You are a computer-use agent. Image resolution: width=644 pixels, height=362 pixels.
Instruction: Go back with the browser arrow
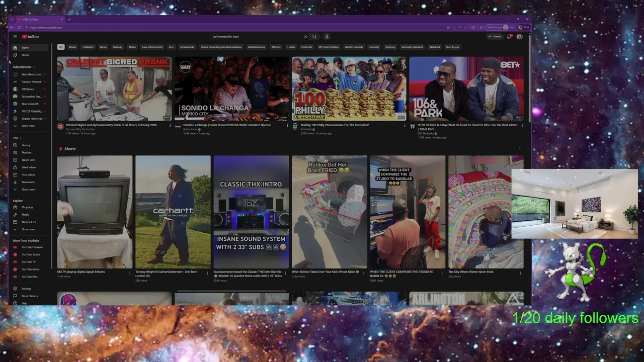[12, 28]
